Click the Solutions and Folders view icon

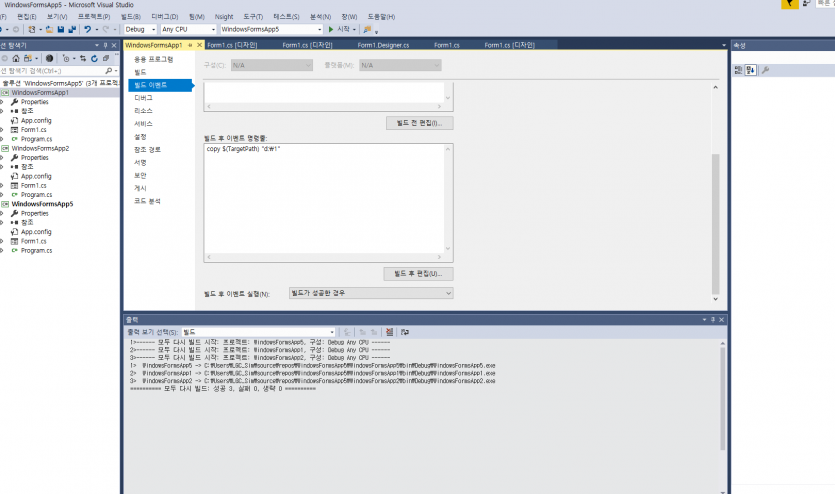[28, 59]
